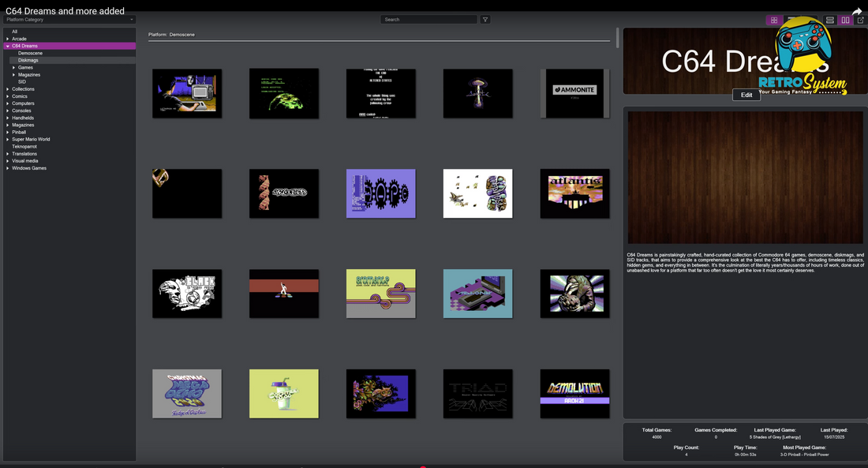Select the Windows Games entry
The width and height of the screenshot is (868, 468).
coord(28,168)
